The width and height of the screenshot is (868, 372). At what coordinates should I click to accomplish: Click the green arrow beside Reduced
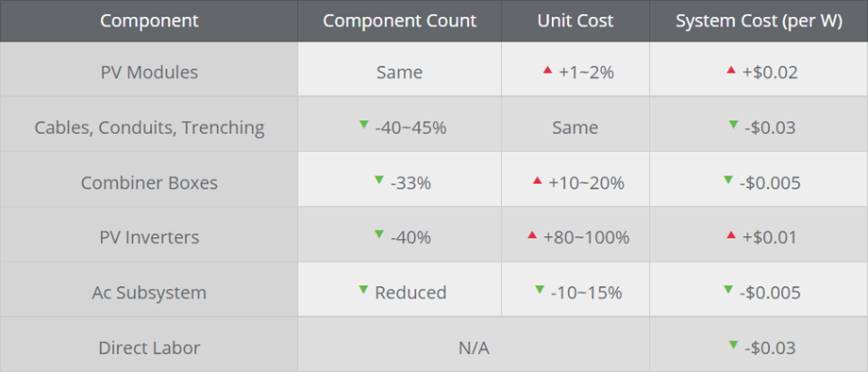click(x=363, y=290)
